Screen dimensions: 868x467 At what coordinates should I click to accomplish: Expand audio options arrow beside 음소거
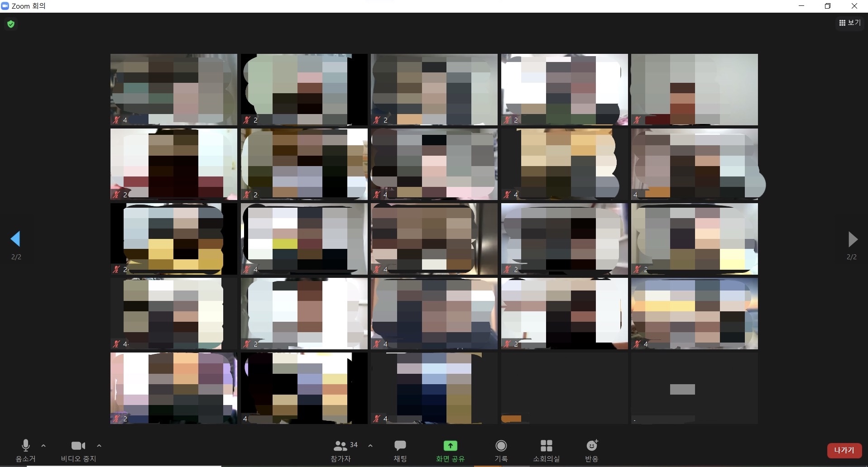(x=43, y=446)
